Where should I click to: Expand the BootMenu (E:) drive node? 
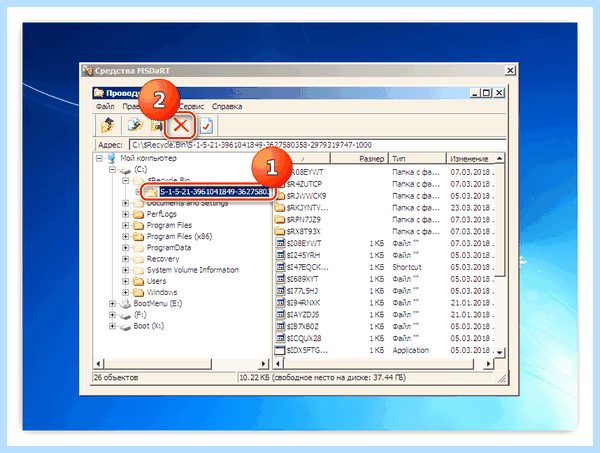tap(112, 304)
